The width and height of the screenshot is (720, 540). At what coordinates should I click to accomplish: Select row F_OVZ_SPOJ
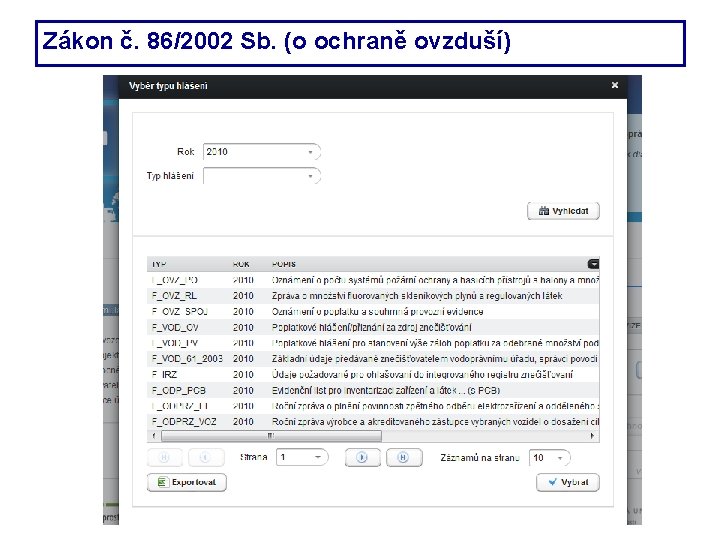tap(373, 311)
